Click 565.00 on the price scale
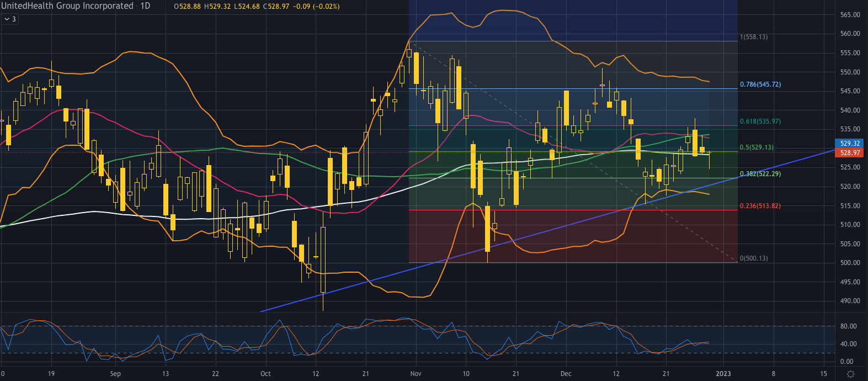868x381 pixels. tap(850, 15)
